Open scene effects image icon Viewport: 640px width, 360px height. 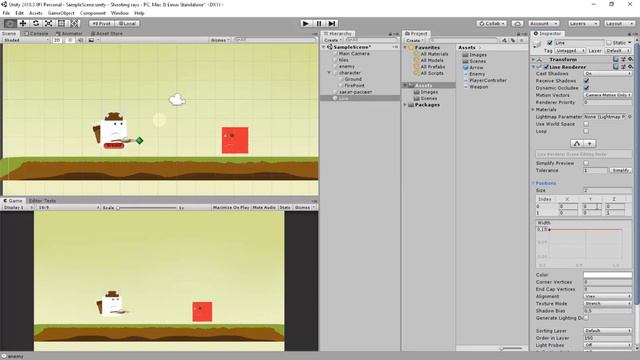(x=91, y=40)
